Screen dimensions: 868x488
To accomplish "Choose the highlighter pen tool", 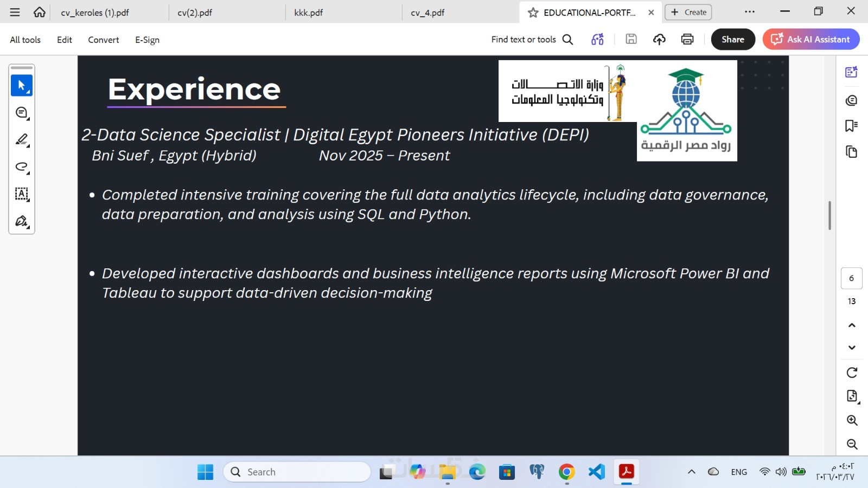I will [22, 140].
